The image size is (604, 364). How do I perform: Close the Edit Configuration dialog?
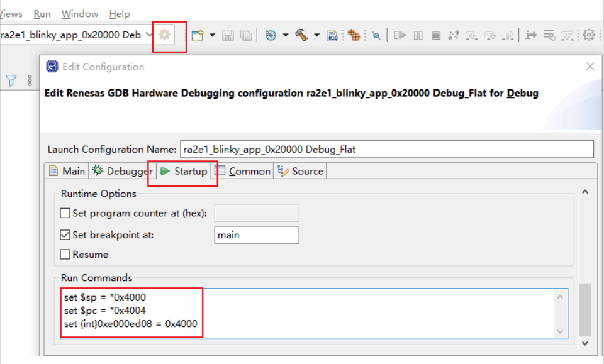(590, 67)
